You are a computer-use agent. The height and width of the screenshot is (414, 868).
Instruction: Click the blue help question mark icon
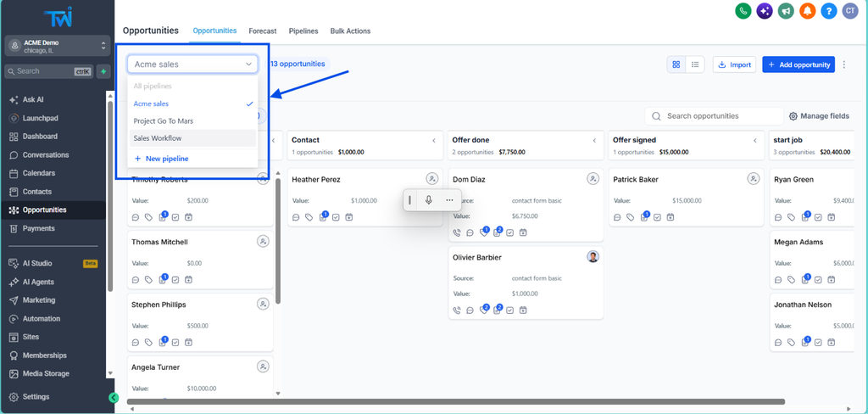(x=828, y=10)
